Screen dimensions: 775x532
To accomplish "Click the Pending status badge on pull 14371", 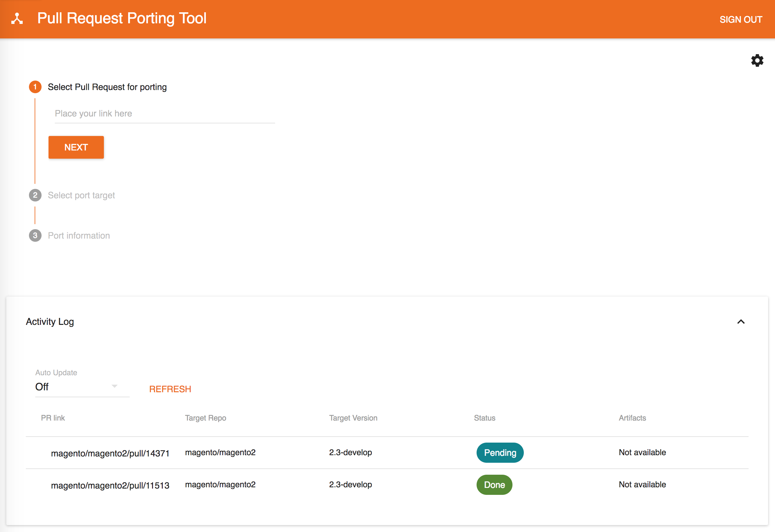I will (499, 452).
